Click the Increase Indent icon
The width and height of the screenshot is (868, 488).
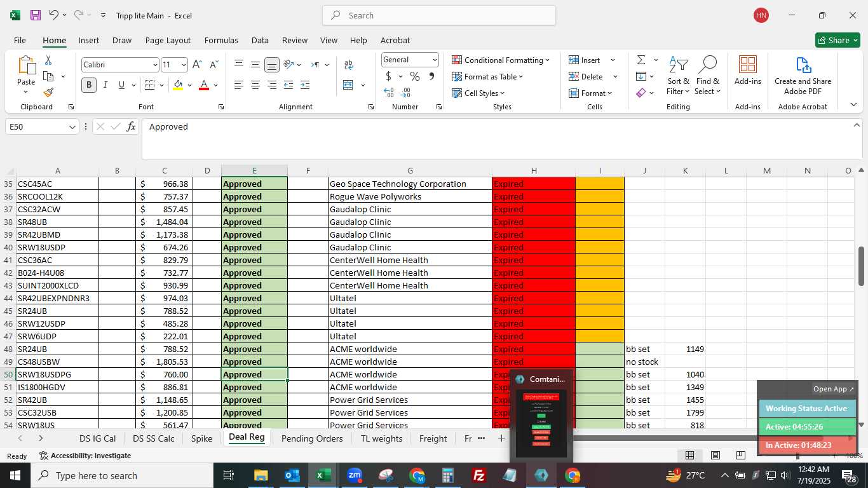point(305,85)
